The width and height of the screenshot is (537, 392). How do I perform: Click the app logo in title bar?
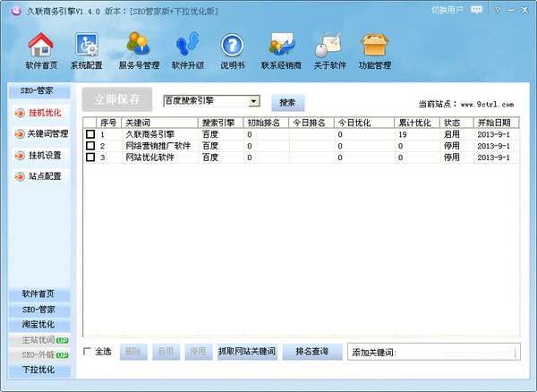point(16,11)
